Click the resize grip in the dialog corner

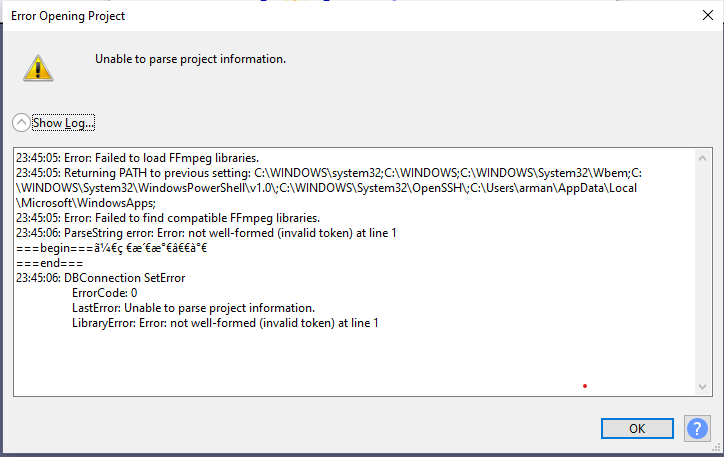[x=716, y=447]
